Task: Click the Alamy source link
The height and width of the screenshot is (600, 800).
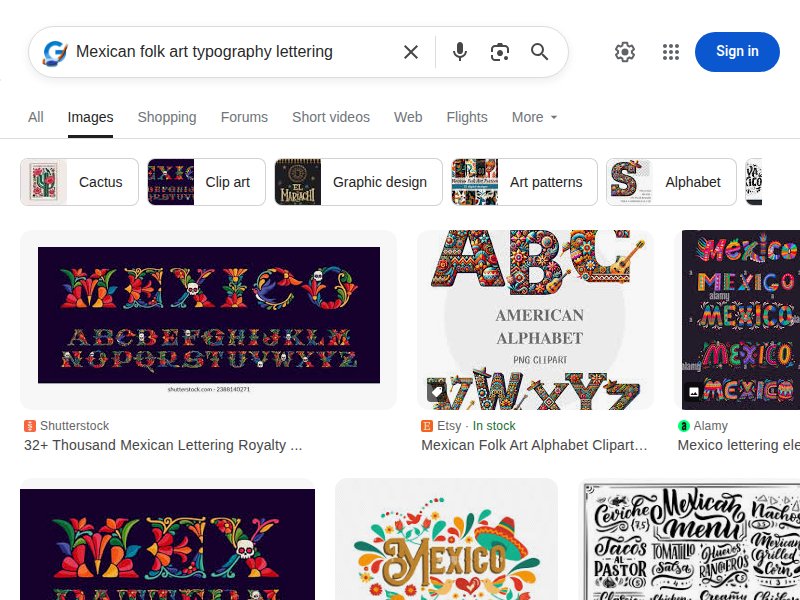Action: click(708, 425)
